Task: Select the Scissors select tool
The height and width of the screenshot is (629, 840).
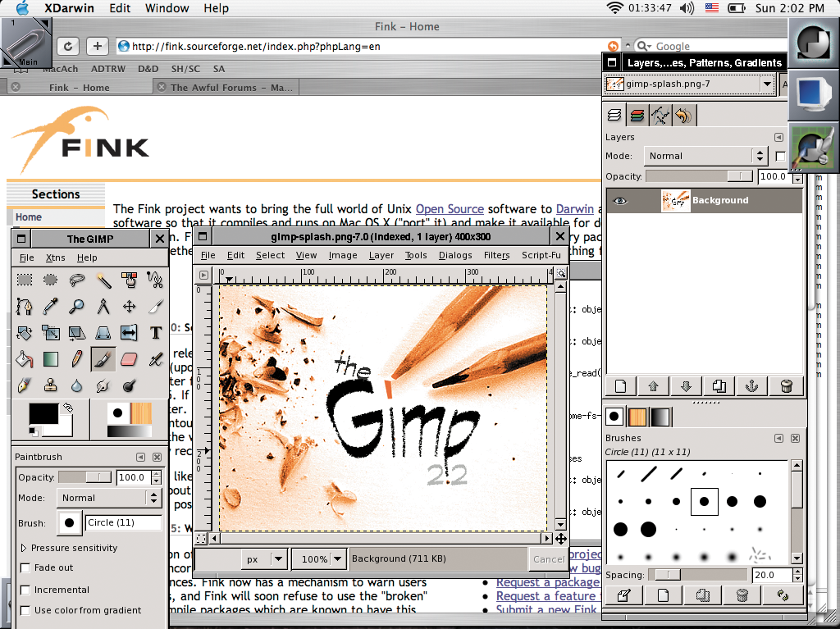Action: (155, 280)
